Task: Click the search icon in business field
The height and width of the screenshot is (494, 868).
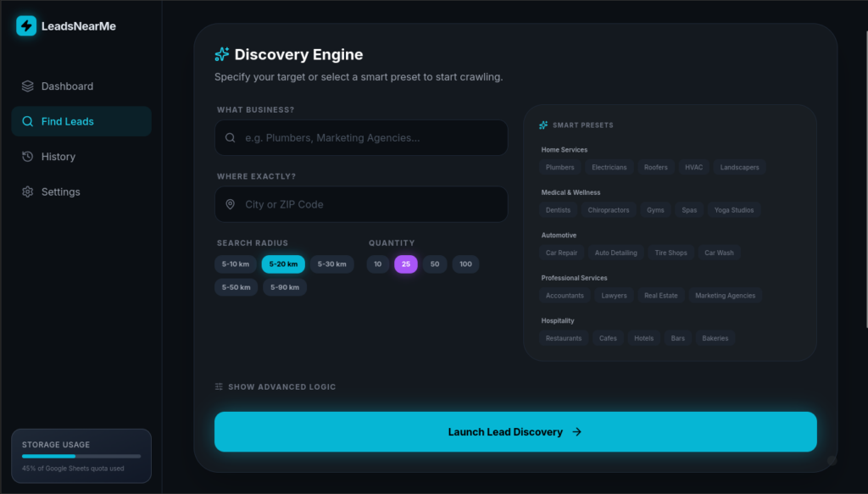Action: click(231, 138)
